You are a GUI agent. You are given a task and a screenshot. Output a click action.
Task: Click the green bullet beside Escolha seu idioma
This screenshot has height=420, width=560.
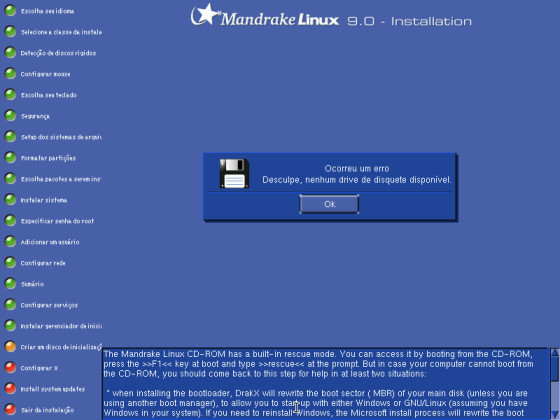pos(10,11)
